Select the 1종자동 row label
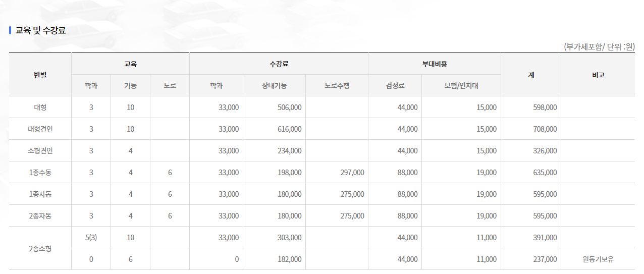This screenshot has height=274, width=644. 40,194
